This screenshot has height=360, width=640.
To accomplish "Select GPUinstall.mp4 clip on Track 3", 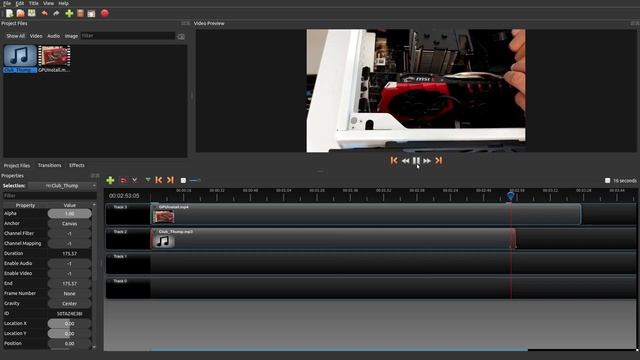I will tap(366, 214).
